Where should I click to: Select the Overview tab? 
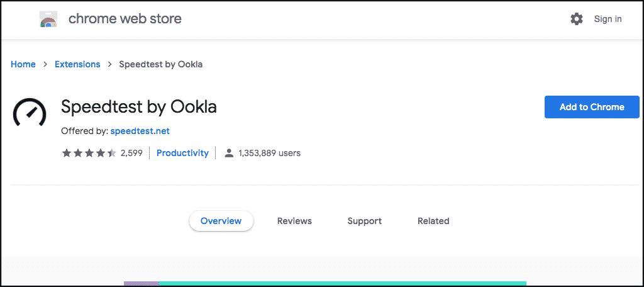(221, 221)
